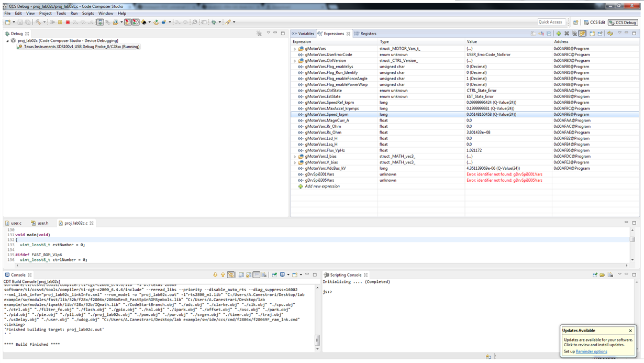Click the Console scroll-up arrow icon
This screenshot has width=644, height=363.
(x=223, y=274)
